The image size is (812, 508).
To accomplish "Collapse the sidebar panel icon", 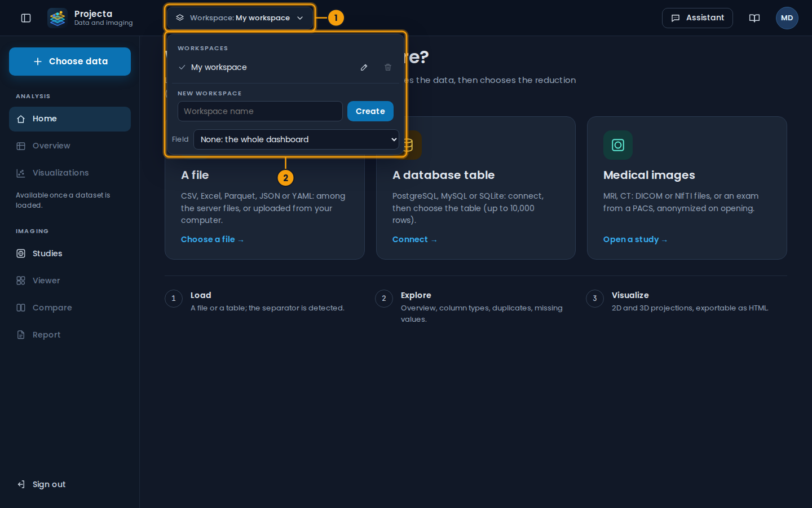I will tap(26, 18).
